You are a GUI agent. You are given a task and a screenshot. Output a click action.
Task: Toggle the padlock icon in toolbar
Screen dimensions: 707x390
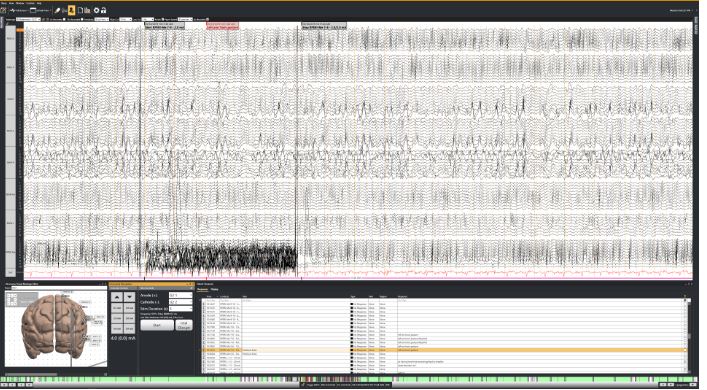[103, 10]
